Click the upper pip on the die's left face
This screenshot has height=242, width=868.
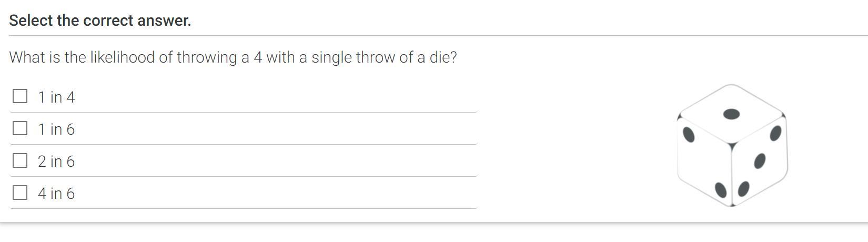tap(688, 135)
